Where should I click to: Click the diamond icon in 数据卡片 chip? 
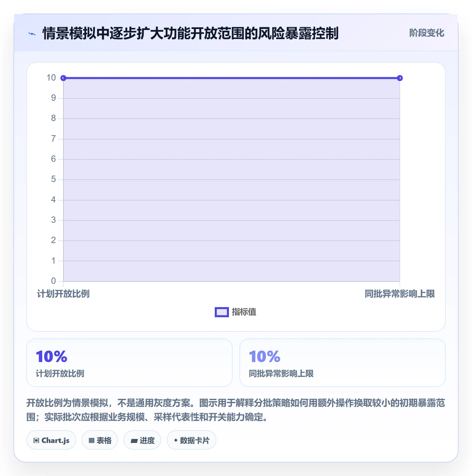coord(176,440)
